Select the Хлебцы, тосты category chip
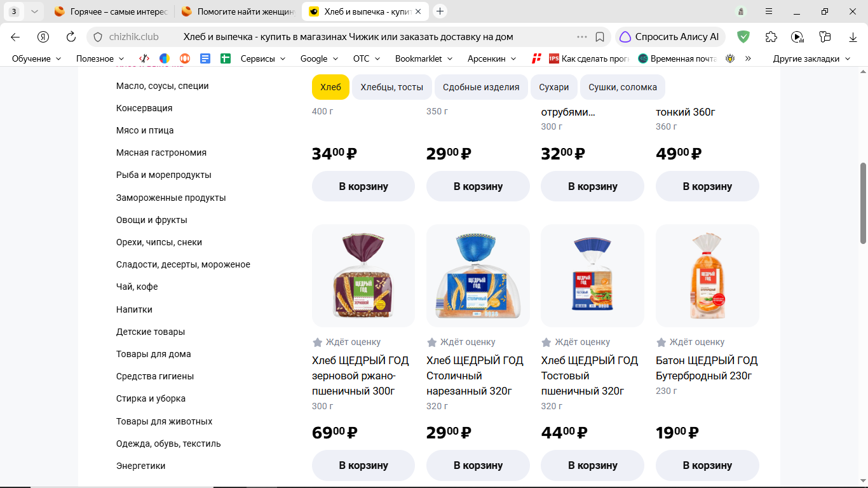 (391, 87)
